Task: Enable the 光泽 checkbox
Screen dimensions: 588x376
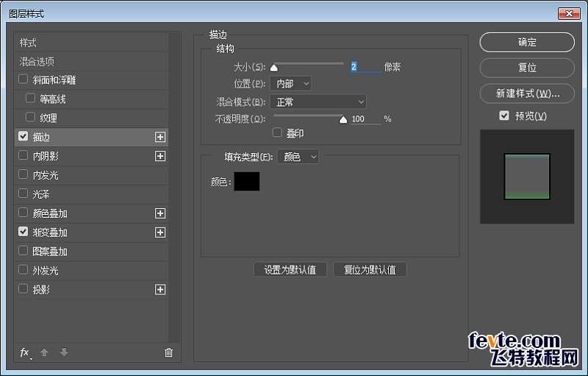Action: 24,194
